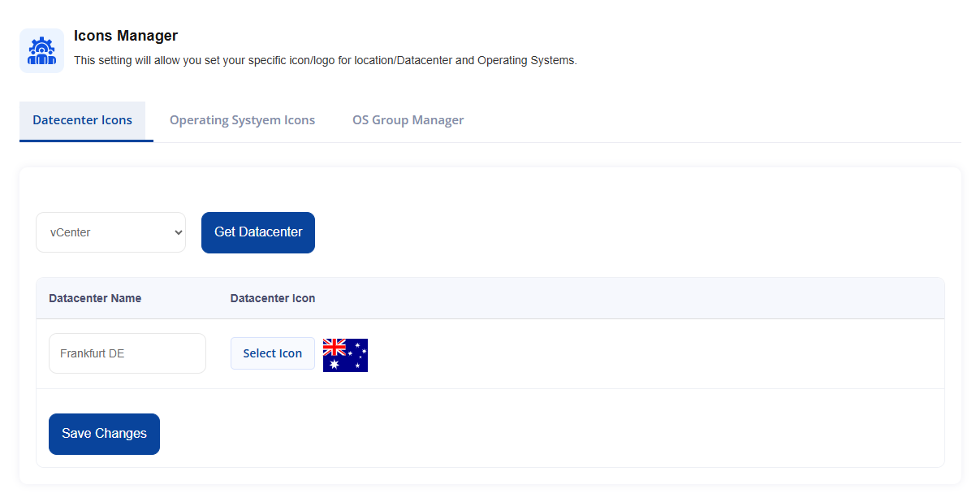Image resolution: width=980 pixels, height=502 pixels.
Task: Switch to Datecenter Icons tab
Action: pos(82,120)
